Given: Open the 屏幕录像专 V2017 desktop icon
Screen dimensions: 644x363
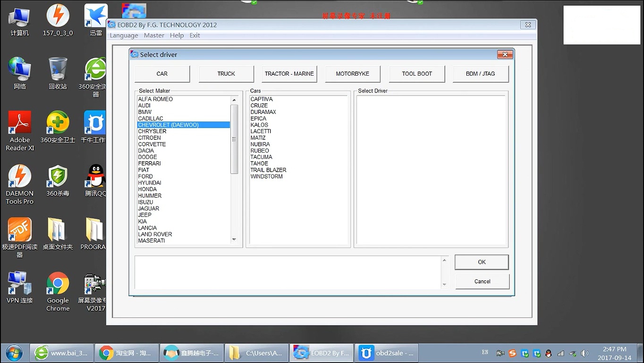Looking at the screenshot, I should pyautogui.click(x=93, y=292).
